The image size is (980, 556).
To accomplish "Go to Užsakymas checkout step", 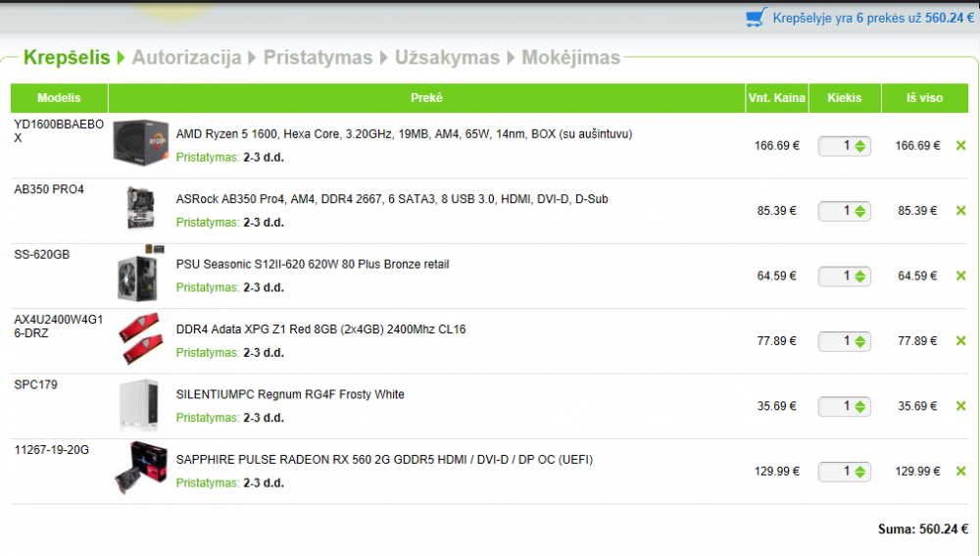I will tap(447, 58).
